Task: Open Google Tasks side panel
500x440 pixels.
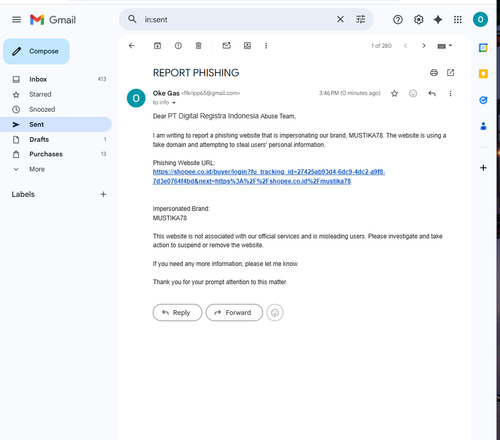Action: (x=483, y=100)
